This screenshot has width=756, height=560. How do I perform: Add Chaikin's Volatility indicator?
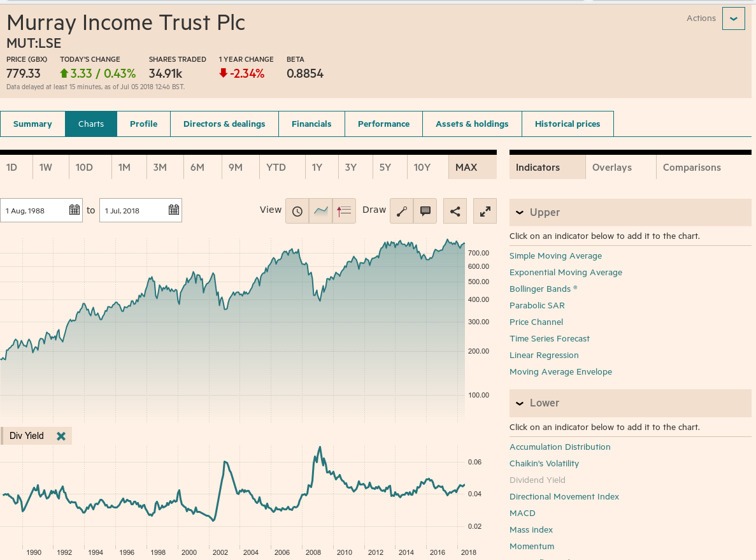pyautogui.click(x=545, y=464)
